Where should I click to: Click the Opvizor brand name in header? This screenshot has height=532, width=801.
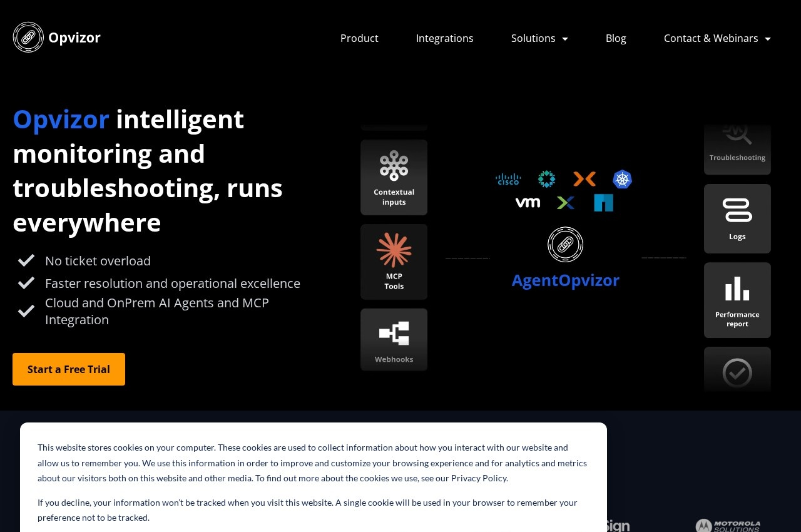pyautogui.click(x=74, y=38)
